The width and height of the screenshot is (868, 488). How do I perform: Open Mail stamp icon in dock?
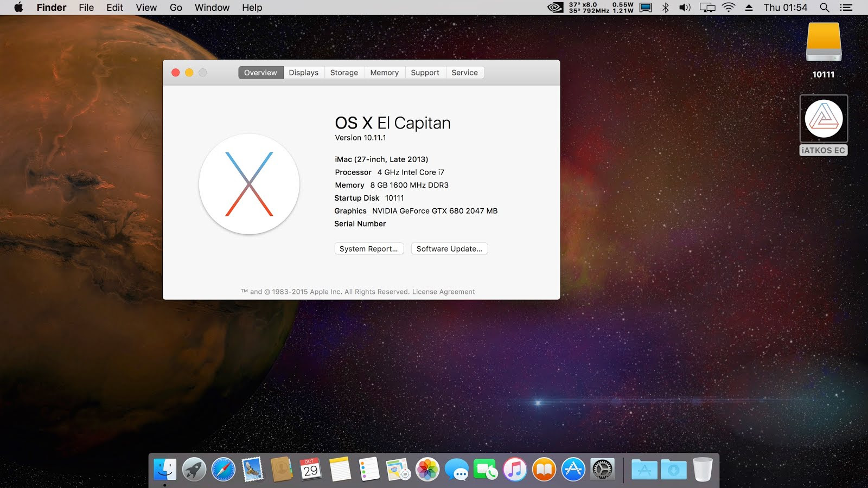coord(252,470)
